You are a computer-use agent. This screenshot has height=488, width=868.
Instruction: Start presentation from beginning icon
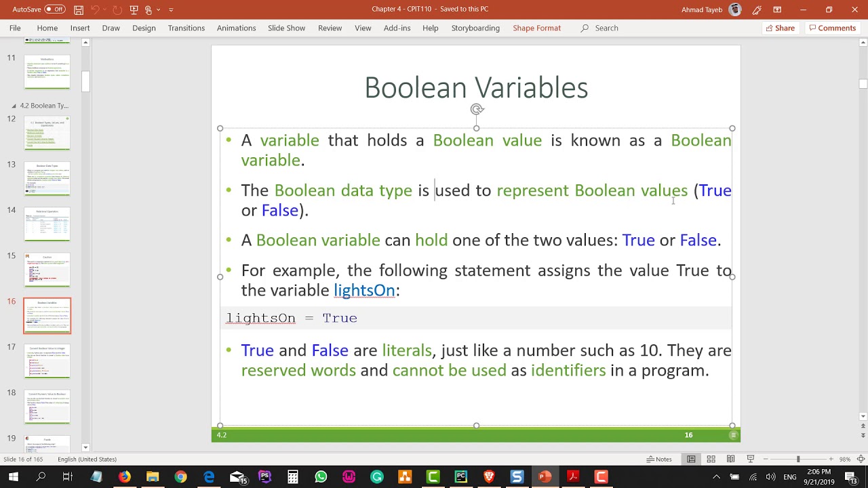[x=133, y=9]
